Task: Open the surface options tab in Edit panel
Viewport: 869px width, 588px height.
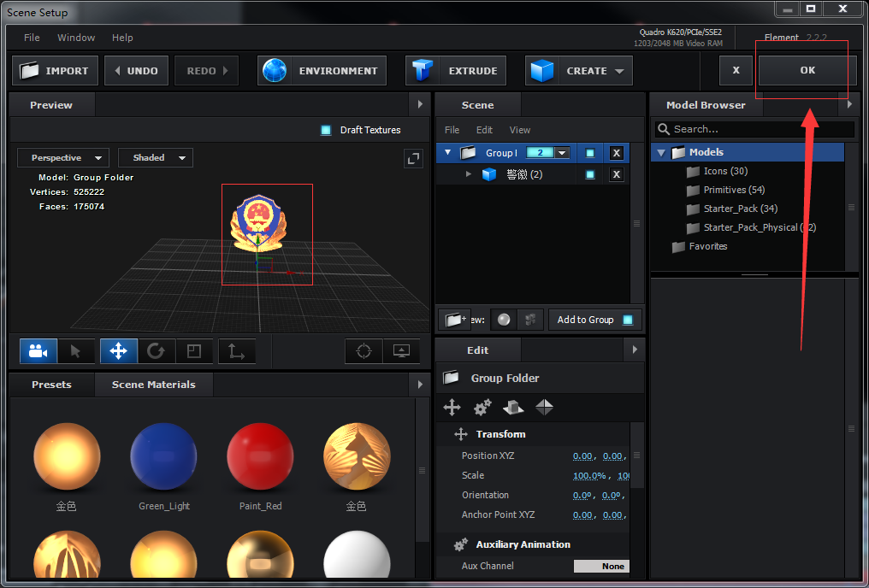Action: (x=513, y=407)
